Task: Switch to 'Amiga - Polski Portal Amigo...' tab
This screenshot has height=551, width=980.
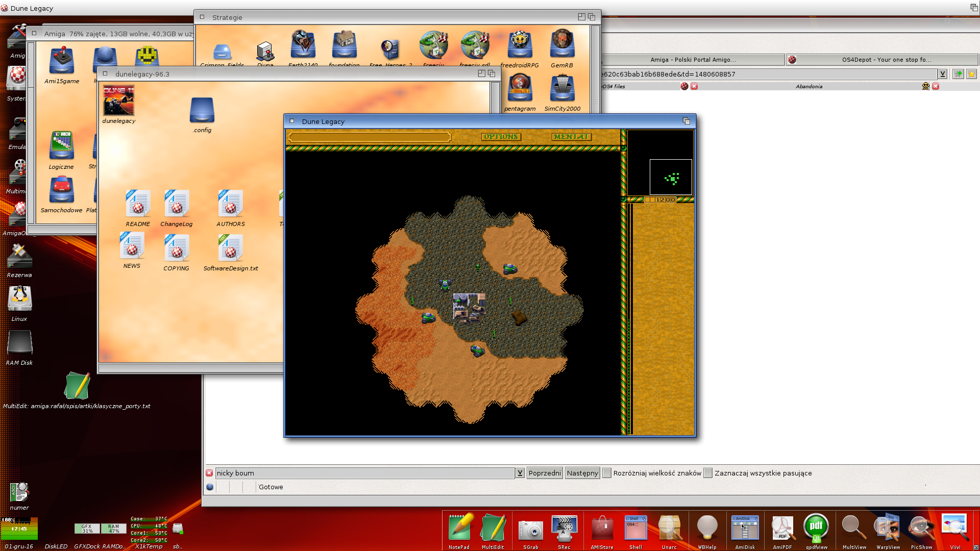Action: [693, 60]
